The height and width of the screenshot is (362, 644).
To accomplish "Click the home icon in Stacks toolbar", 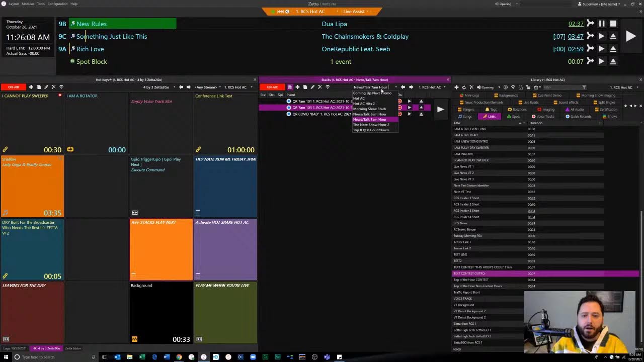I will tap(290, 87).
